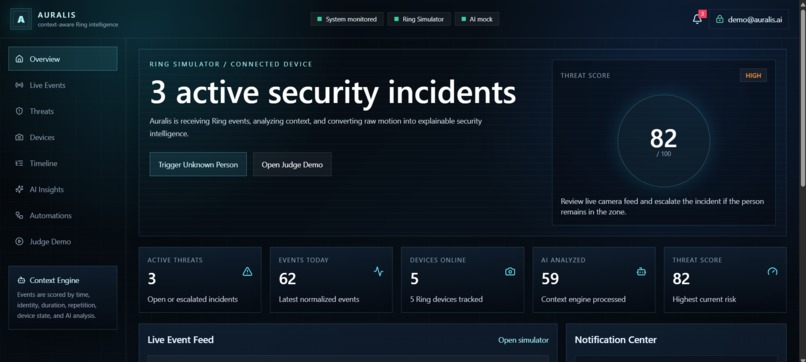This screenshot has height=362, width=806.
Task: Click "5 Ring devices tracked" text
Action: (x=446, y=299)
